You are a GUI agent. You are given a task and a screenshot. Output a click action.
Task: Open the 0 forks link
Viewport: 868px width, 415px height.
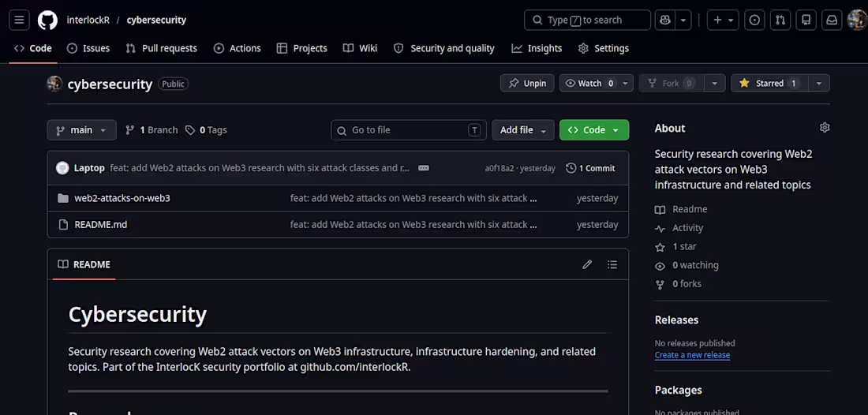(678, 284)
